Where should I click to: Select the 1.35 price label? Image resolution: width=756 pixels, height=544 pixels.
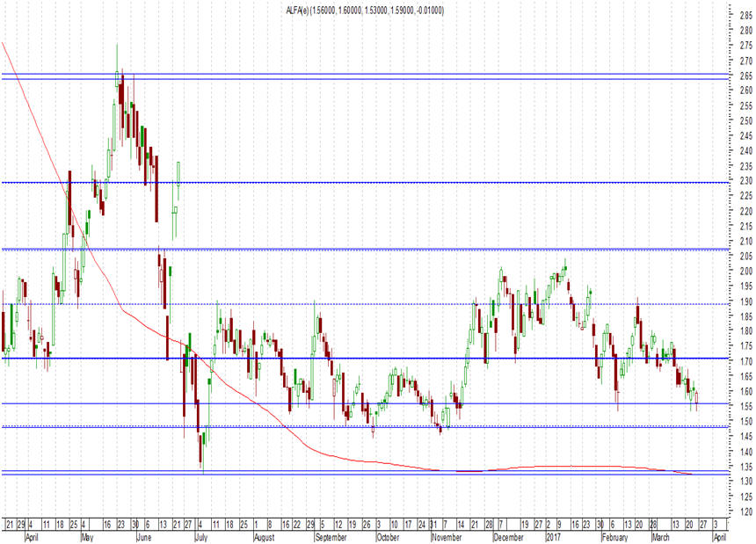coord(745,467)
